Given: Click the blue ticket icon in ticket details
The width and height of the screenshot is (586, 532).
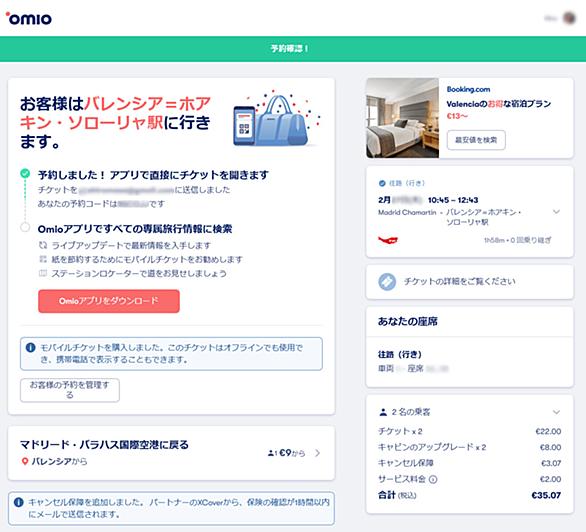Looking at the screenshot, I should (x=387, y=282).
